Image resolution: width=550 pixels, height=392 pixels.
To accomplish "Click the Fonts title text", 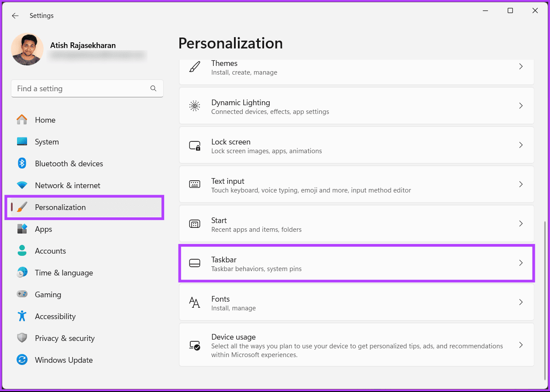I will (220, 299).
